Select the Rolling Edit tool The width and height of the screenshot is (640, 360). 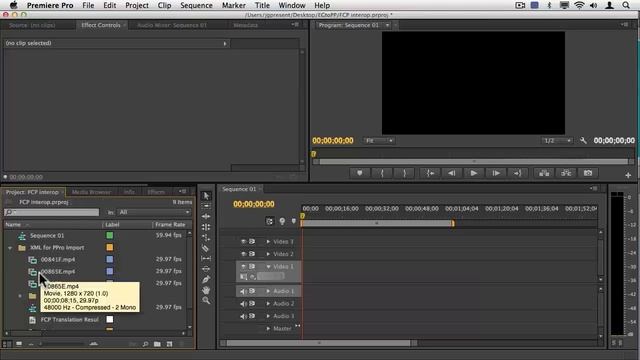[206, 227]
